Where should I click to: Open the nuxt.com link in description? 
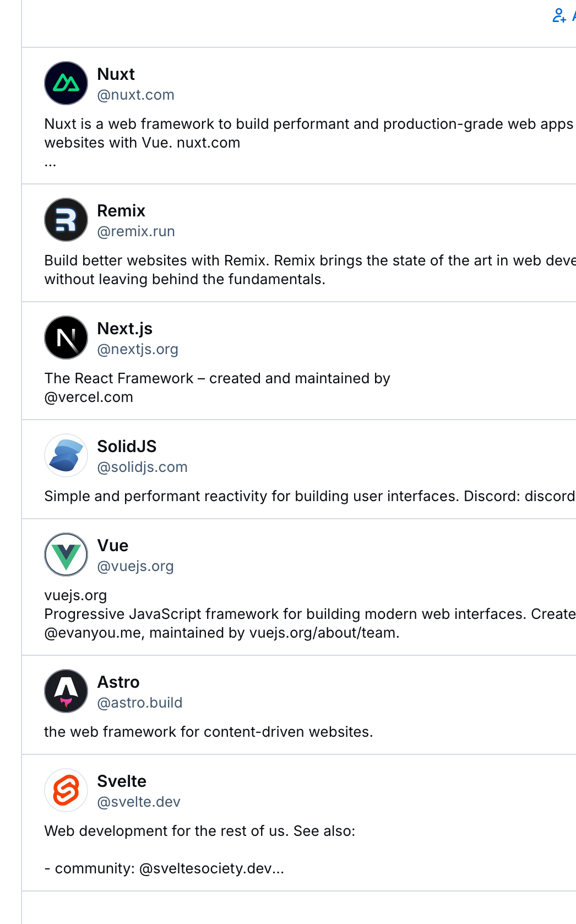(208, 143)
